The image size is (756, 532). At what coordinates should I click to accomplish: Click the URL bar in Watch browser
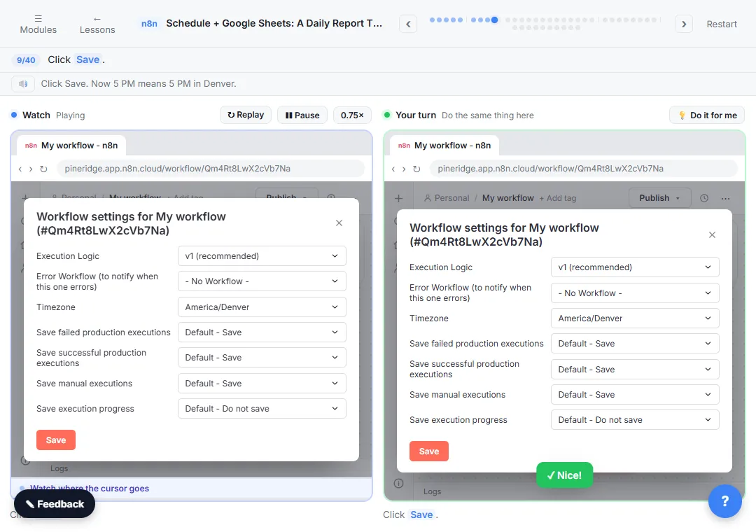211,168
